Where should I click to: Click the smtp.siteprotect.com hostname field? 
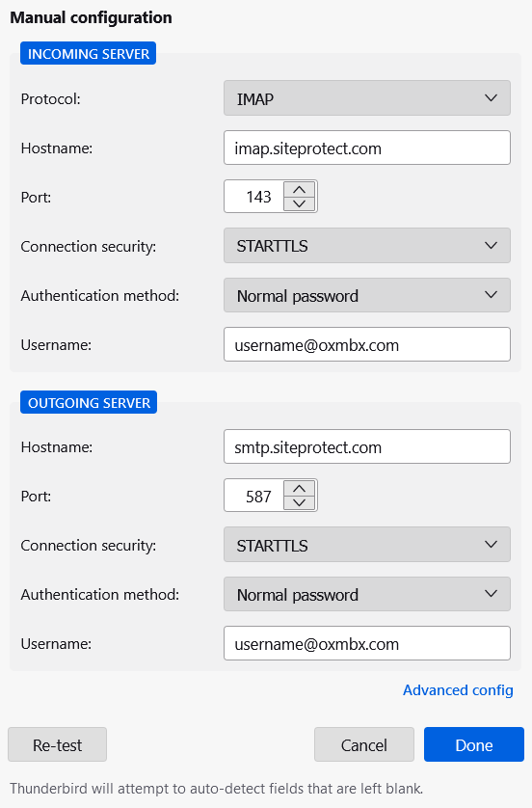(366, 446)
